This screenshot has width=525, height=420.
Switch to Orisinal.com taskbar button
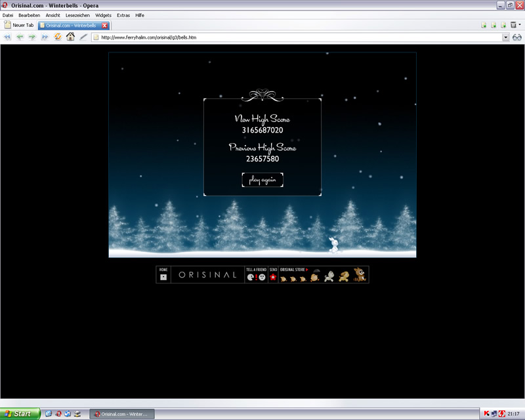[122, 414]
